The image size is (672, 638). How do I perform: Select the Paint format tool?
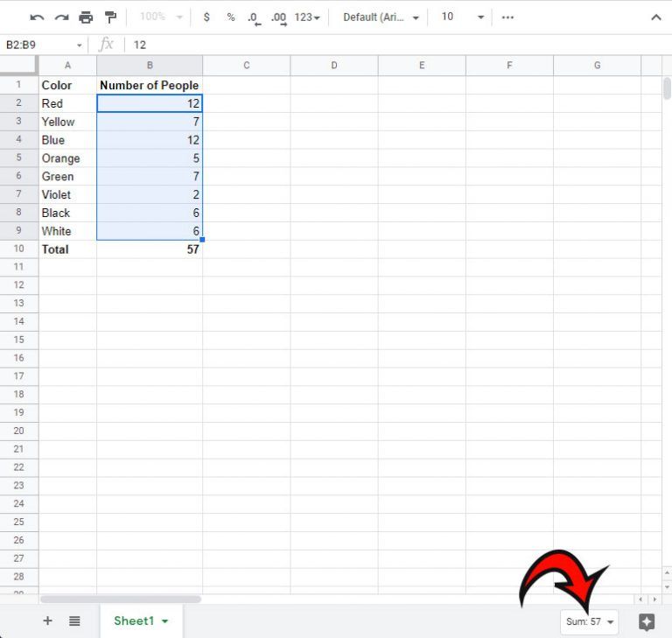point(110,18)
